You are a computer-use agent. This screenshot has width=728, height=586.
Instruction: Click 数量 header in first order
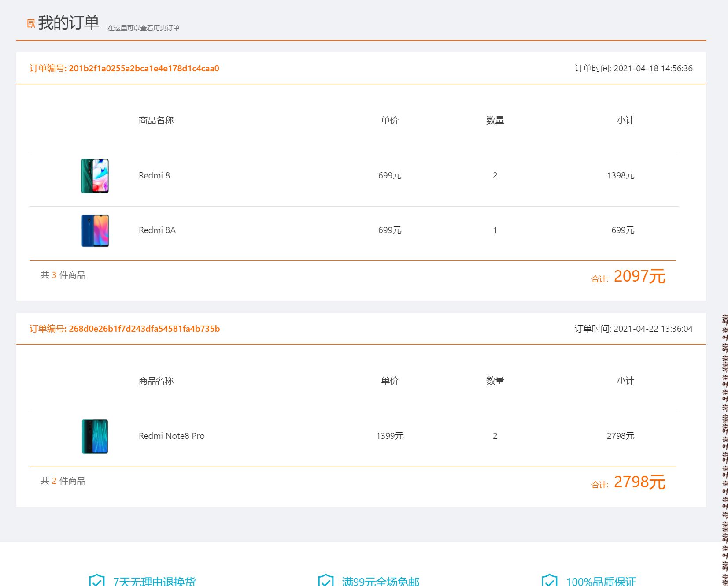pos(495,120)
